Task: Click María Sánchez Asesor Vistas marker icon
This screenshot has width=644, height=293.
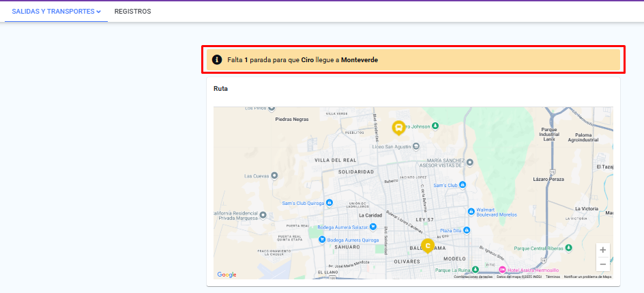Action: 470,162
